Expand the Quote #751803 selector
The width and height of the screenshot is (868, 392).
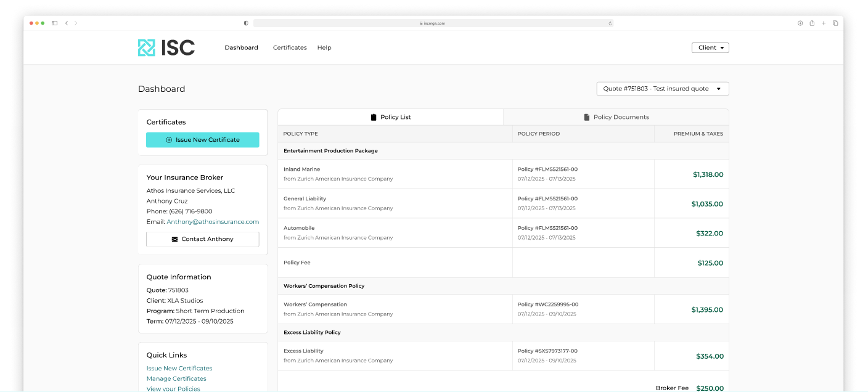pos(663,89)
